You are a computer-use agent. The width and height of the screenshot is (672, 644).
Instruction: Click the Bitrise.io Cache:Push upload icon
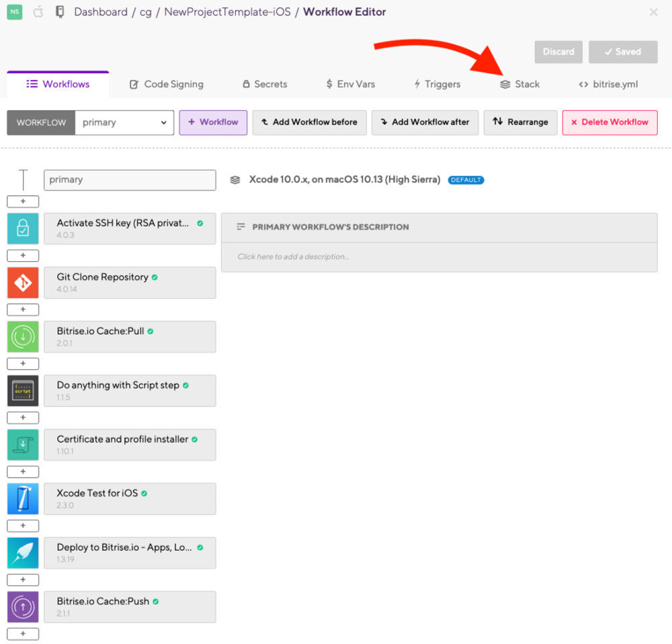pos(23,607)
